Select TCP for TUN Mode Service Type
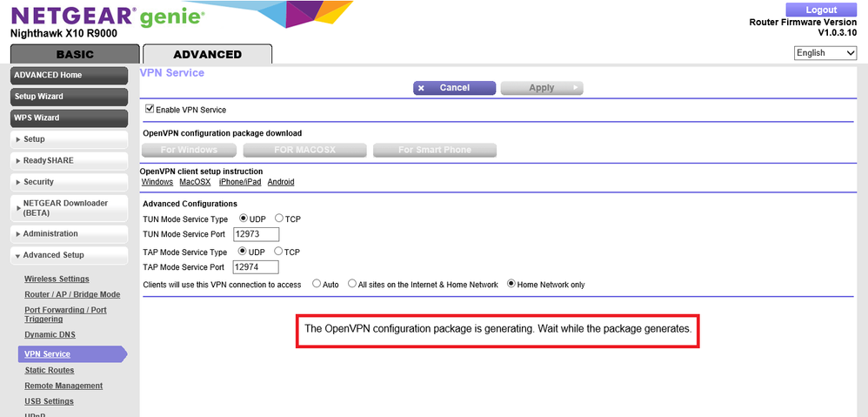Viewport: 868px width, 417px height. click(279, 219)
